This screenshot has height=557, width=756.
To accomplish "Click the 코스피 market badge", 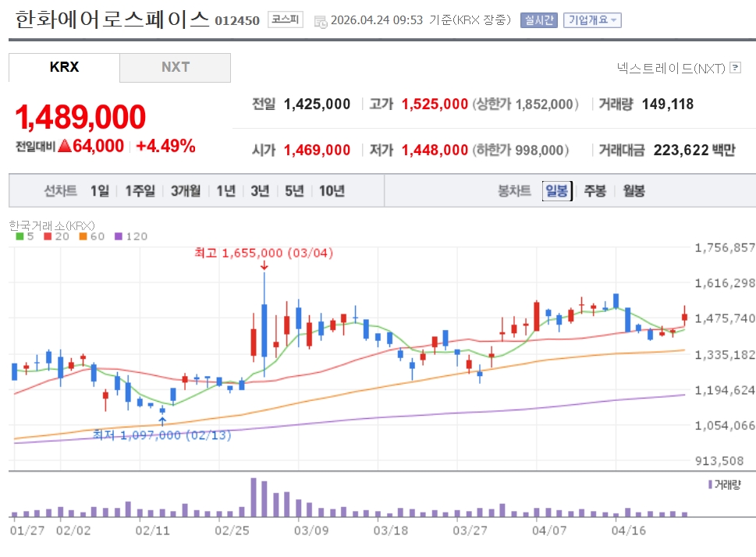I will tap(286, 20).
